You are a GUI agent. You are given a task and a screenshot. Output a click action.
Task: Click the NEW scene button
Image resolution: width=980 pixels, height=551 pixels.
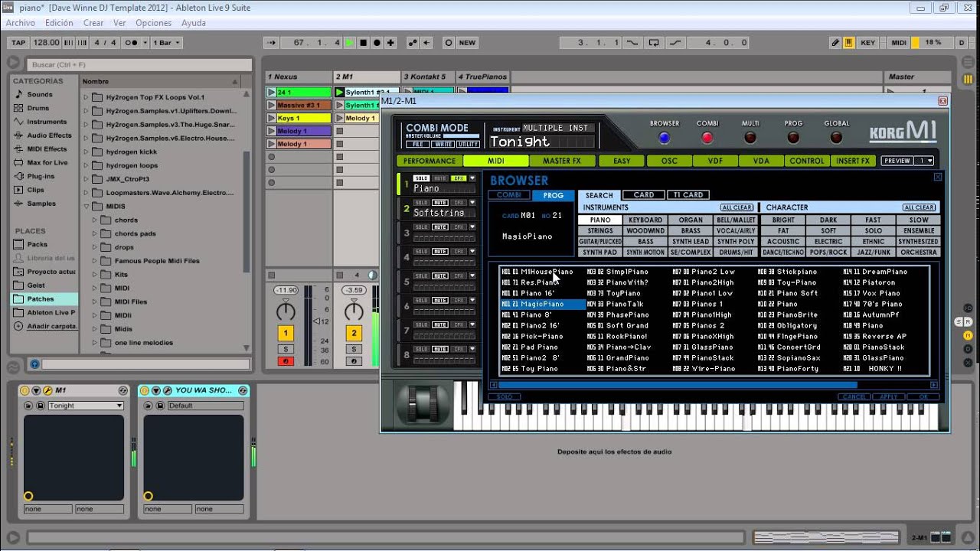point(467,43)
